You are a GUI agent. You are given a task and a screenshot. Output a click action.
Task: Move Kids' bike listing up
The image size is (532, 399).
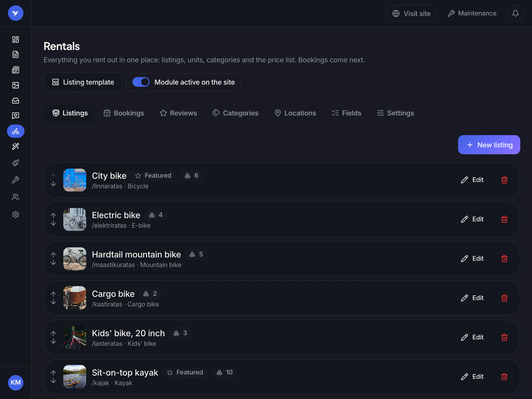[x=53, y=333]
